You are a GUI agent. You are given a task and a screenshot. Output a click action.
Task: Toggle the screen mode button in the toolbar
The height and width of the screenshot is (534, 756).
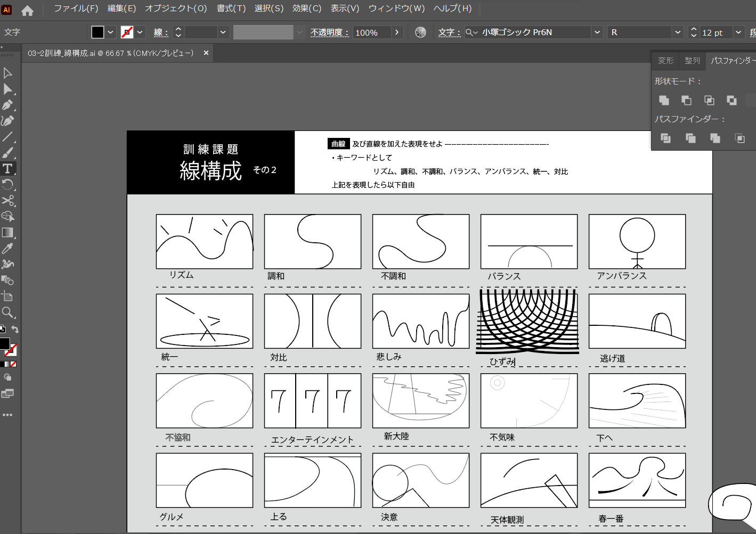click(7, 394)
